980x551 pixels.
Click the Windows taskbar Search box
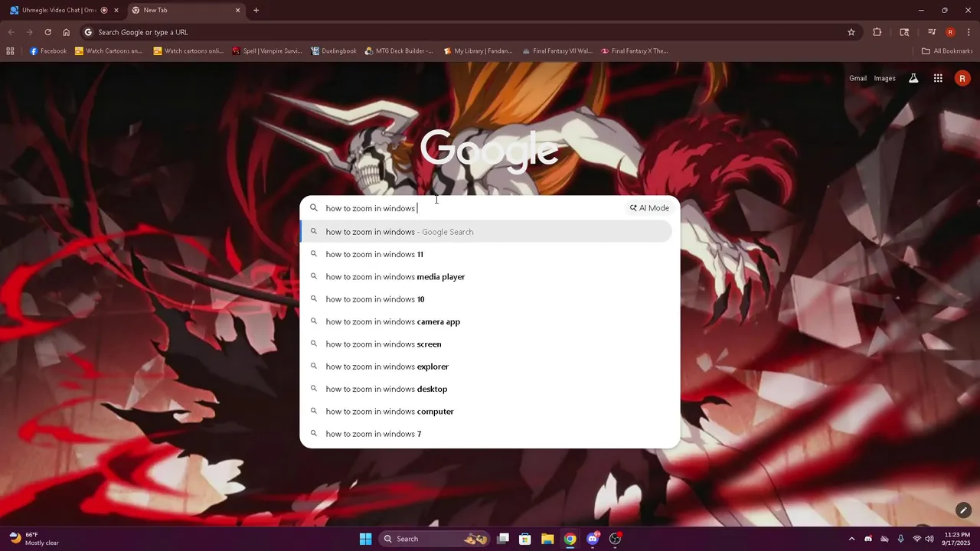point(435,539)
